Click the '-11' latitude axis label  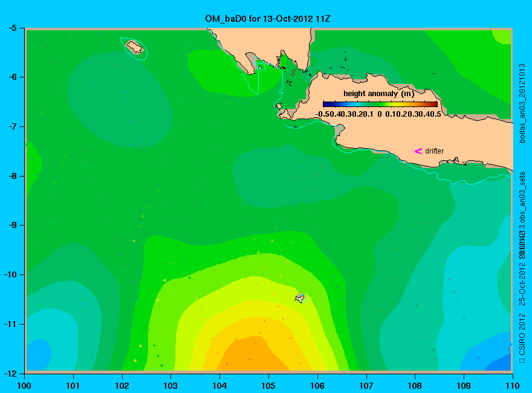(x=10, y=324)
